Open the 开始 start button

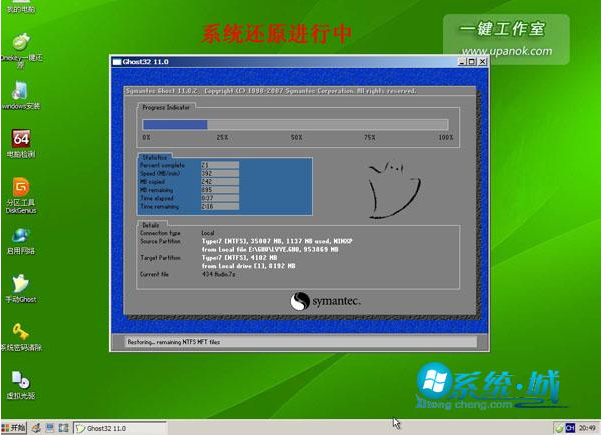[x=14, y=428]
